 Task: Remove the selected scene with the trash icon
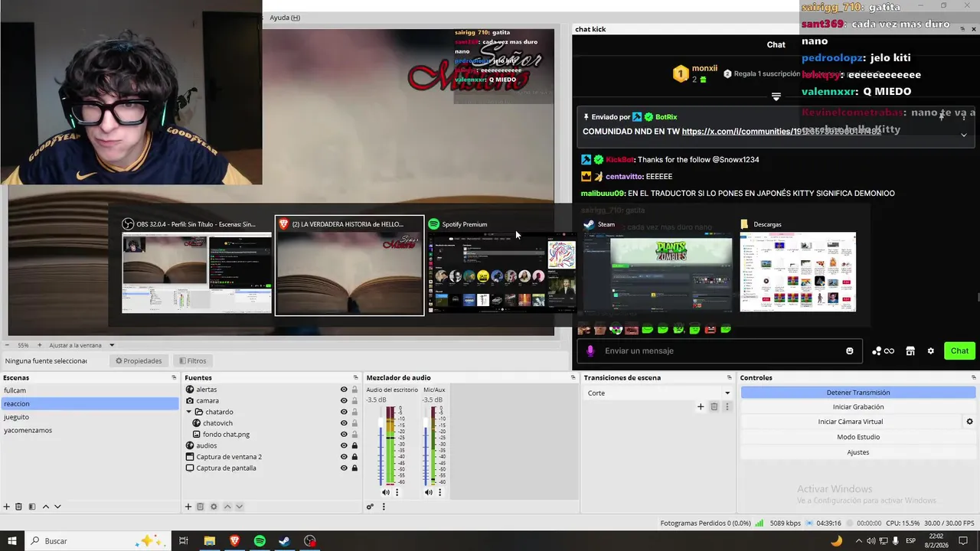coord(19,507)
